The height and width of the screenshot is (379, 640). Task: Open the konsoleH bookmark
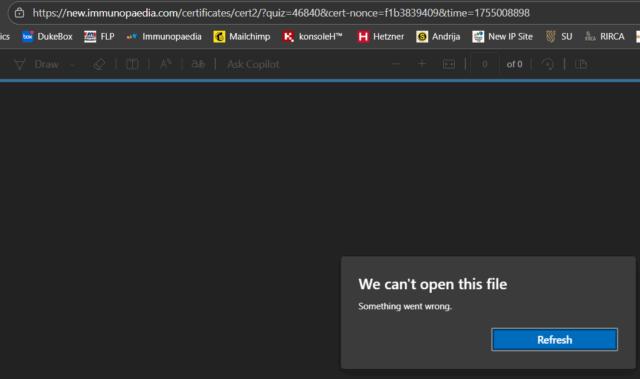coord(313,37)
